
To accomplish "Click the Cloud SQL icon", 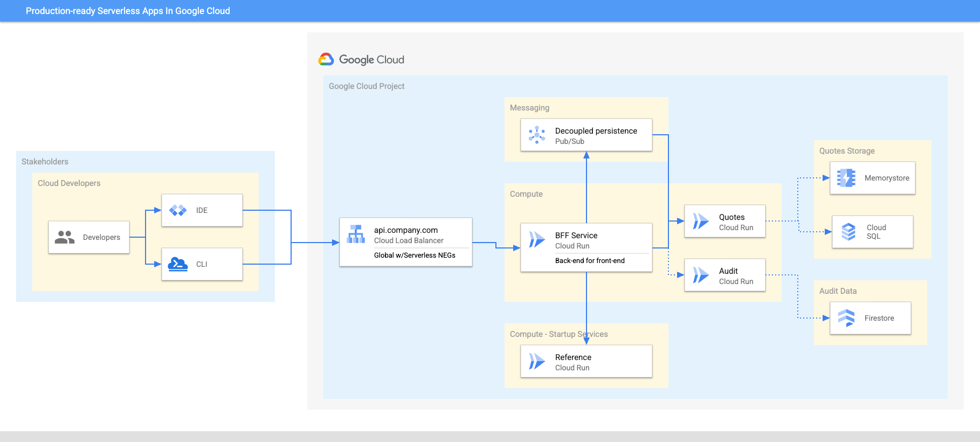I will [x=848, y=232].
